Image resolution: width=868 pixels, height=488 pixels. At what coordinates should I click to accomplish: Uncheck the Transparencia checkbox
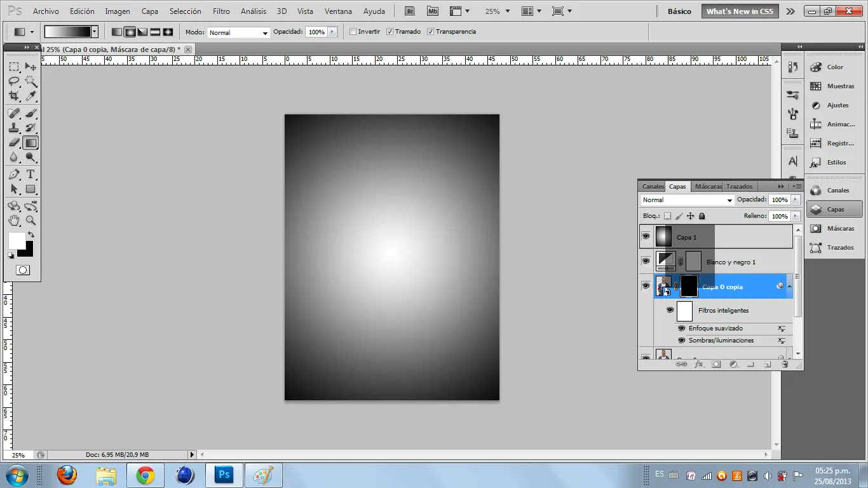[x=431, y=32]
